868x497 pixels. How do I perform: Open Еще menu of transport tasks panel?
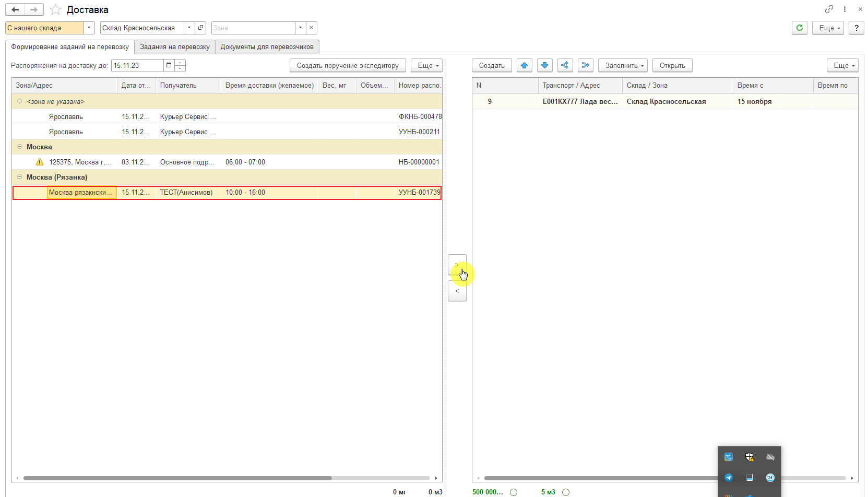[842, 65]
